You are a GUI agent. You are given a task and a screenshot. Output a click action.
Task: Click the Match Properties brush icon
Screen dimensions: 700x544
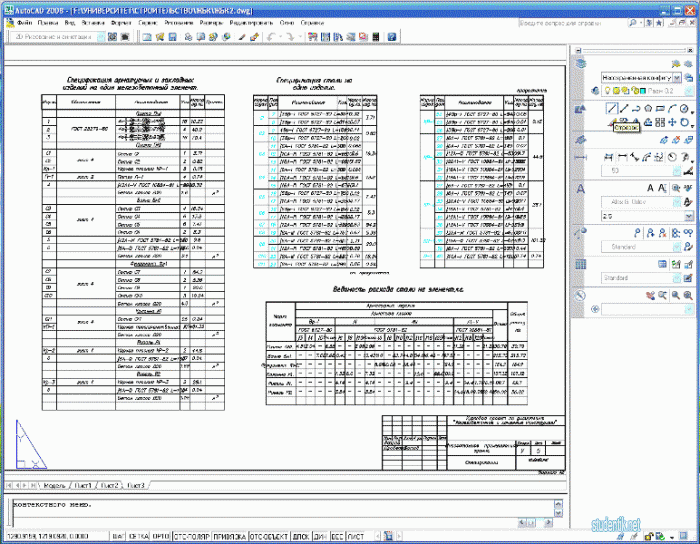click(x=242, y=37)
